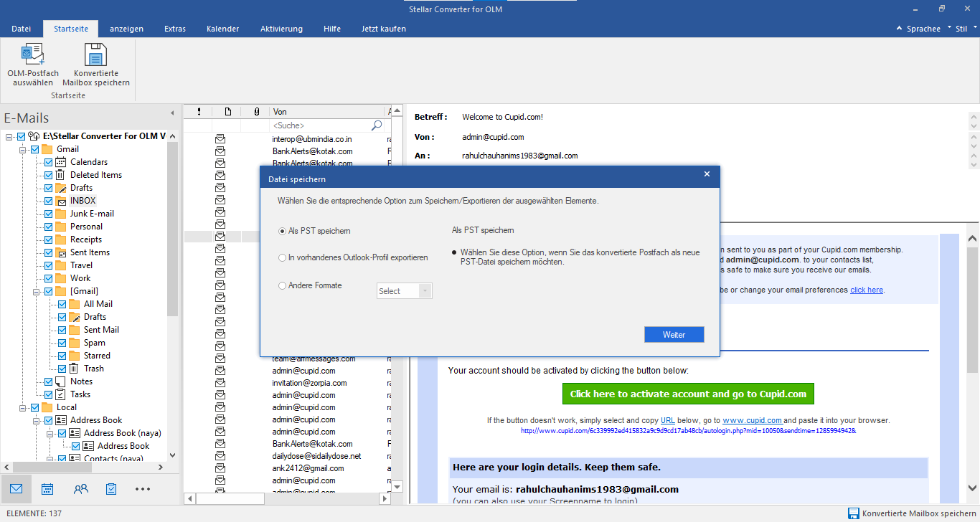Collapse the Gmail folder tree node
Viewport: 980px width, 522px height.
[24, 149]
